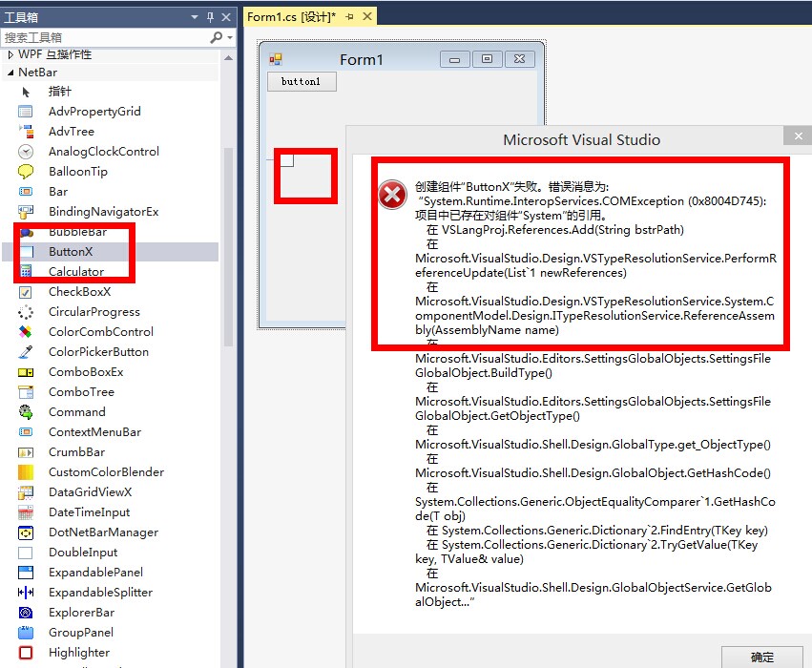Collapse the NetBar toolbox group

10,73
